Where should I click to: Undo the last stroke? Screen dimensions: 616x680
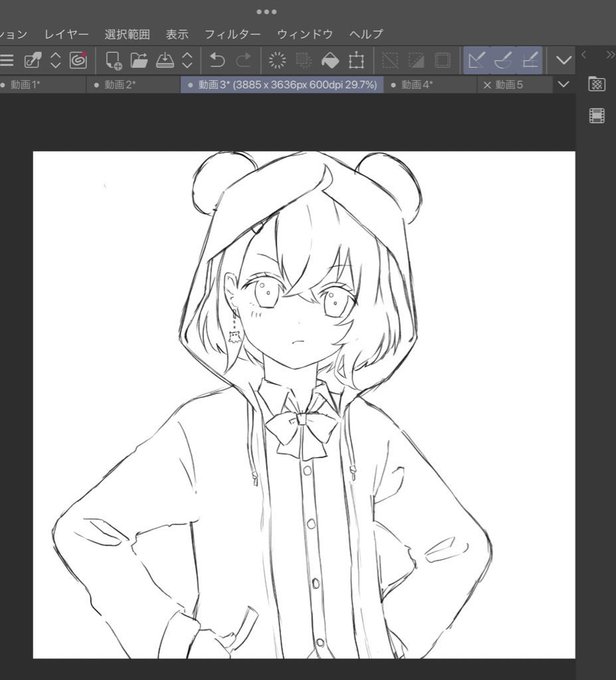click(217, 60)
